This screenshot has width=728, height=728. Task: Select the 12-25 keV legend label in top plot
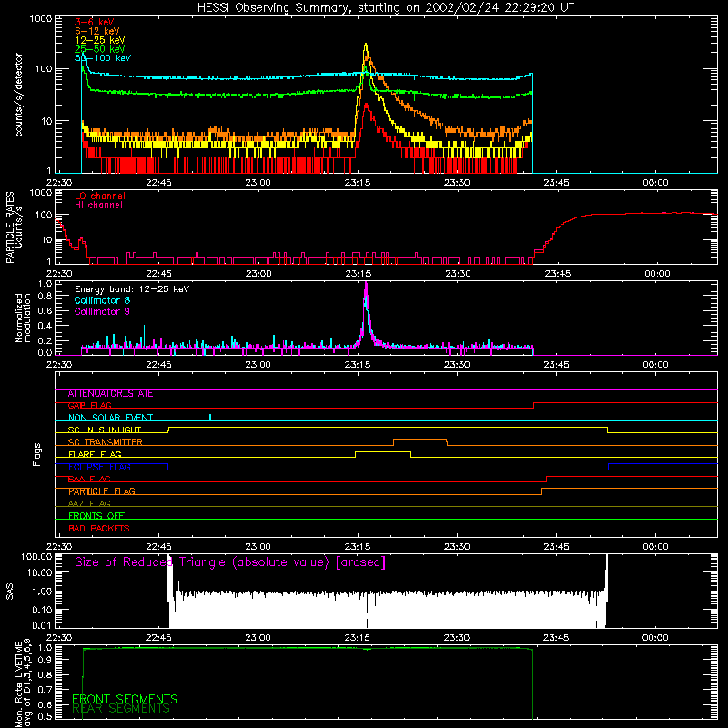100,40
